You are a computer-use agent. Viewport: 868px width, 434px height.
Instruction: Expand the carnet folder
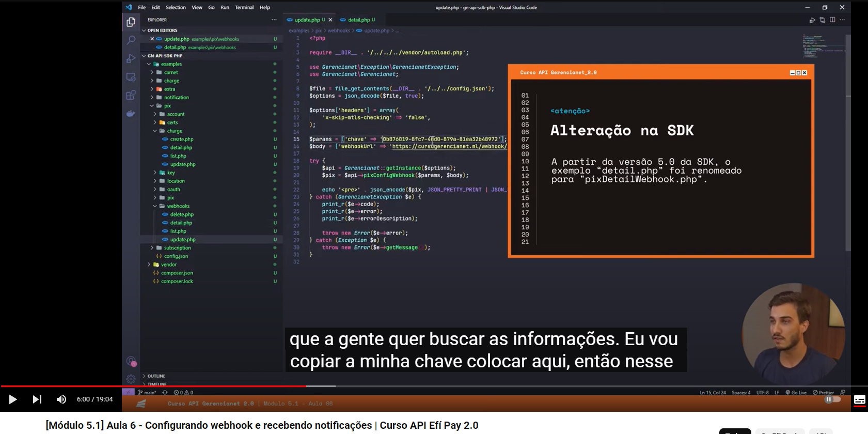170,72
